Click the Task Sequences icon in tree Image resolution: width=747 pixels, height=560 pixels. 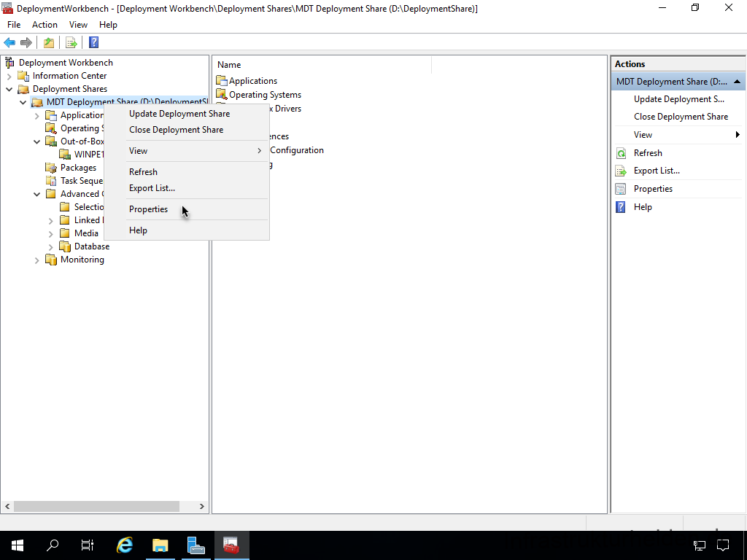(x=51, y=181)
